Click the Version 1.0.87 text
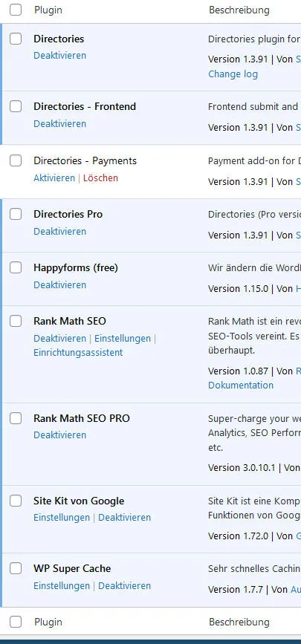Screen dimensions: 301x644 (238, 371)
